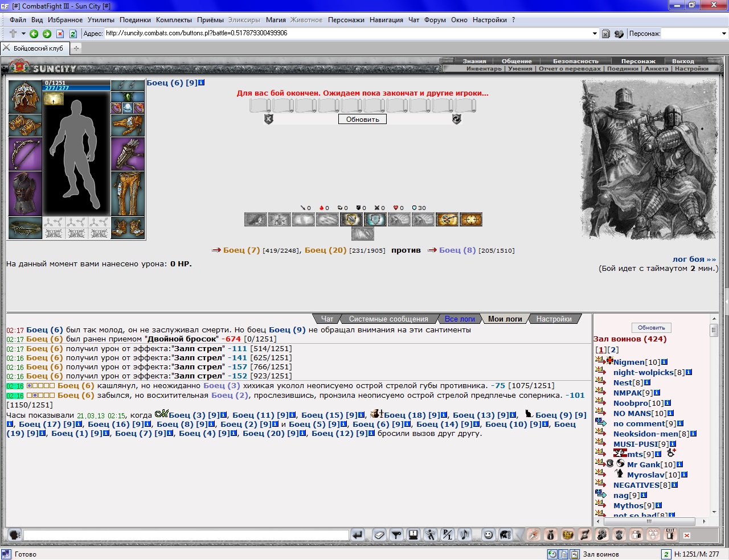Viewport: 729px width, 560px height.
Task: Open the address bar URL dropdown
Action: point(595,34)
